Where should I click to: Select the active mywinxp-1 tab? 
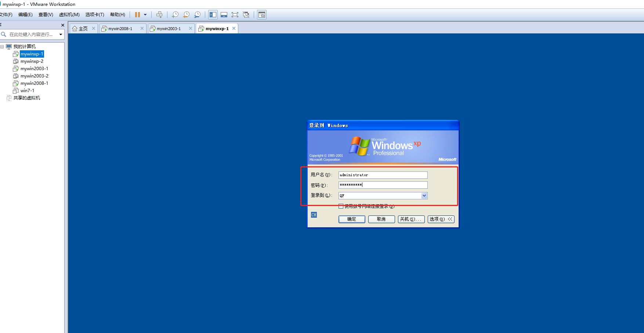click(x=217, y=29)
